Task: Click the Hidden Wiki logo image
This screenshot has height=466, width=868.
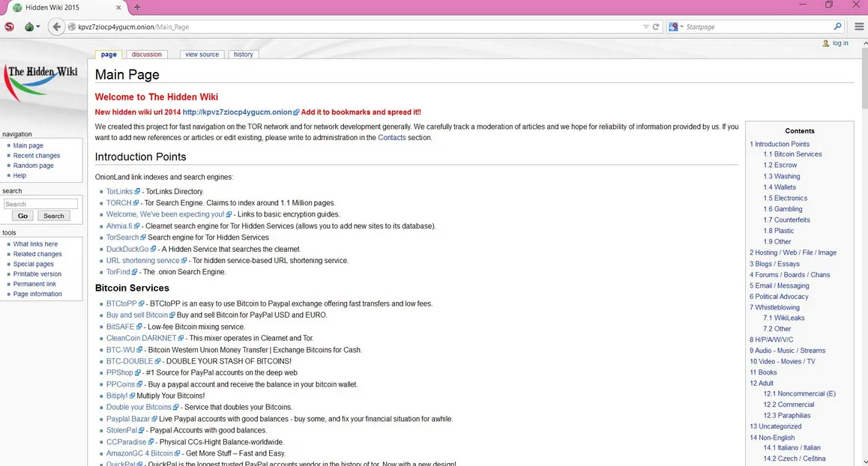Action: (x=42, y=84)
